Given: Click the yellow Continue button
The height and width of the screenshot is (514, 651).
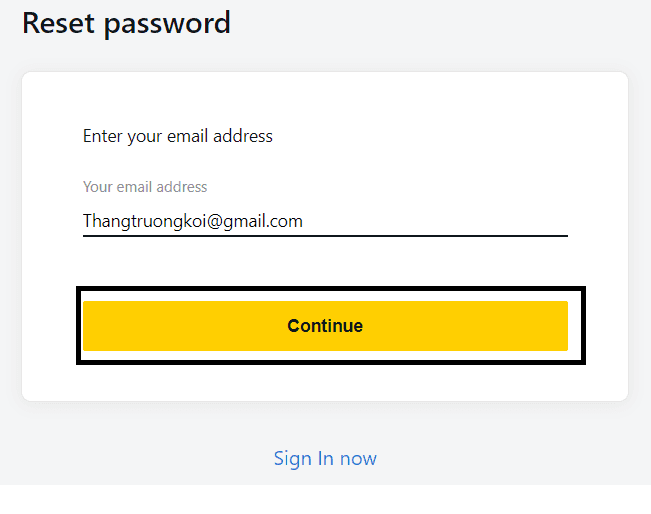Looking at the screenshot, I should [325, 326].
